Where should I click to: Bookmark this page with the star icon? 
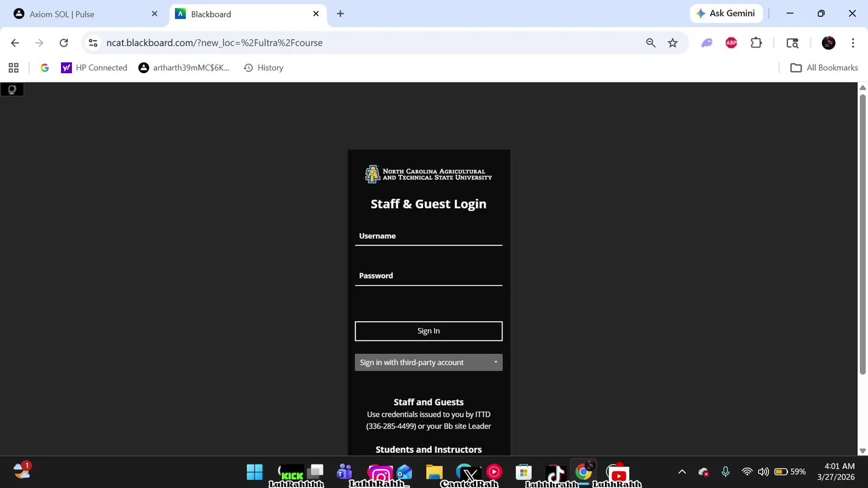coord(673,43)
